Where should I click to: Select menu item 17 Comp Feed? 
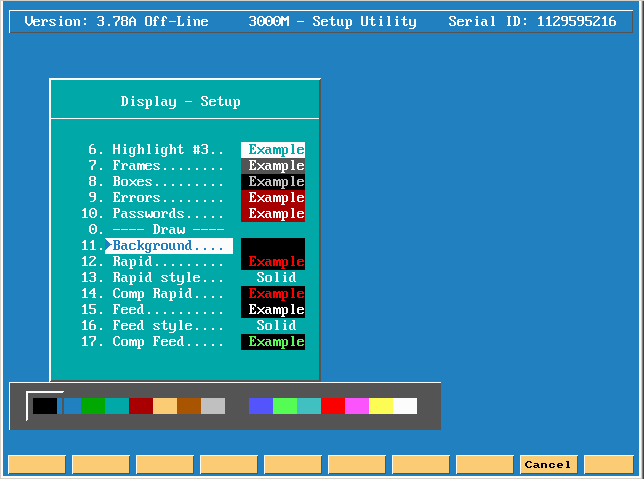point(153,342)
